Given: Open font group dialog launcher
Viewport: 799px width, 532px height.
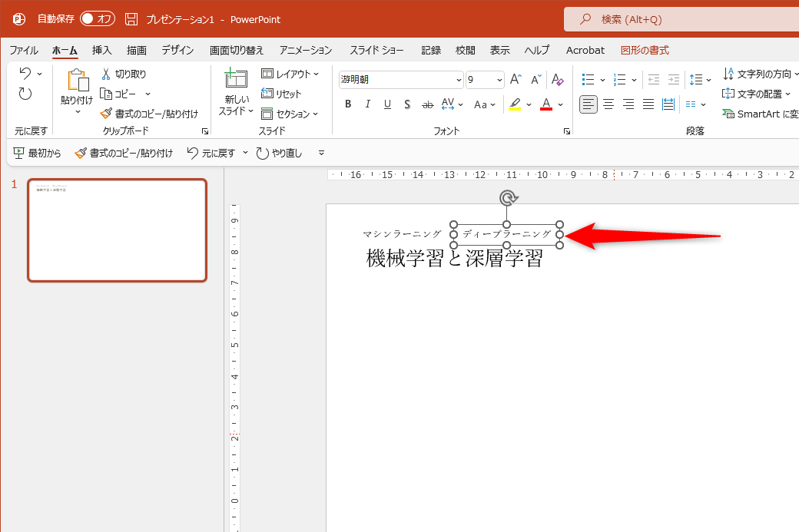Looking at the screenshot, I should pos(567,131).
